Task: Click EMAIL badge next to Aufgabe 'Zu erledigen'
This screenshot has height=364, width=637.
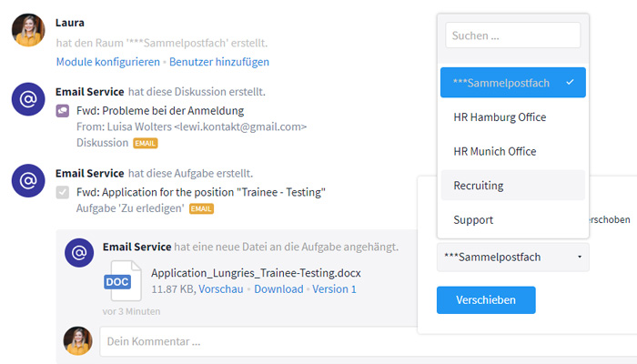Action: tap(201, 208)
